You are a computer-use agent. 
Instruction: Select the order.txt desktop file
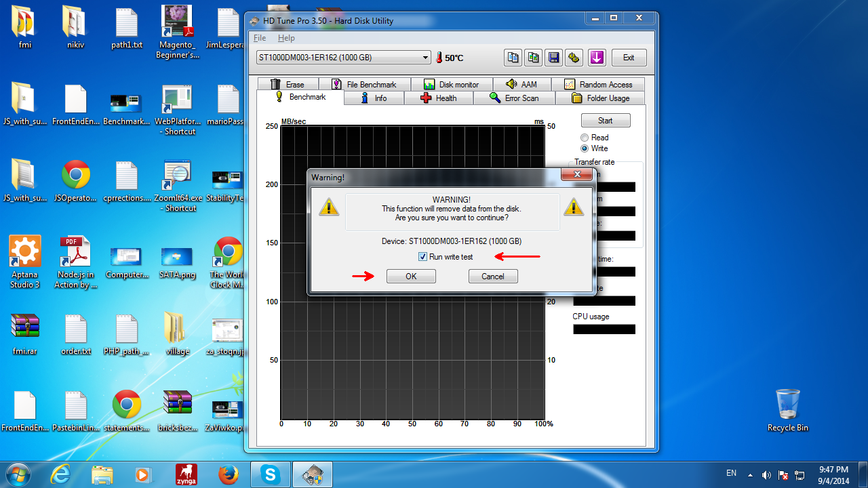[x=76, y=335]
